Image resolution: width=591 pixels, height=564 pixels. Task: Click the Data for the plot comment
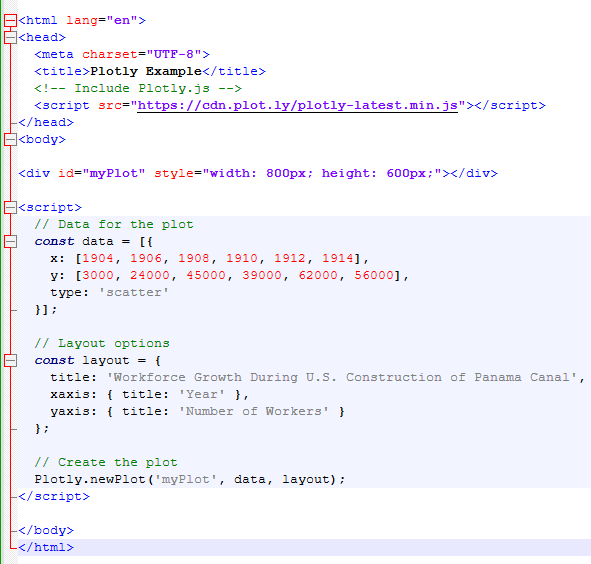click(x=114, y=224)
